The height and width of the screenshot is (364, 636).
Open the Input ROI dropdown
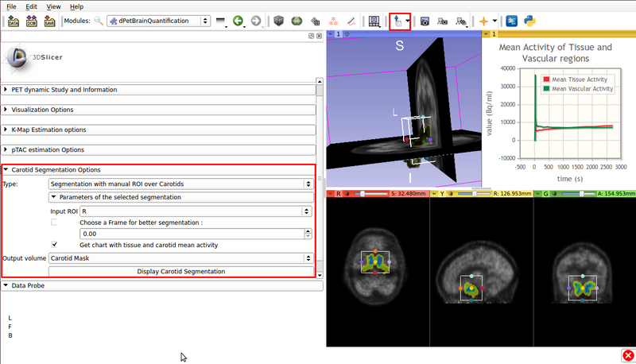[194, 211]
